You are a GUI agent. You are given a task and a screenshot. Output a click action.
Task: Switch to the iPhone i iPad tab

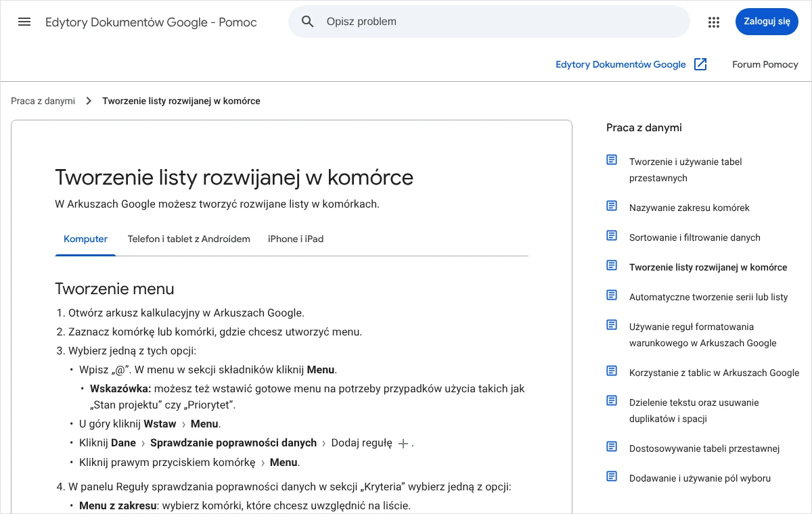click(296, 239)
